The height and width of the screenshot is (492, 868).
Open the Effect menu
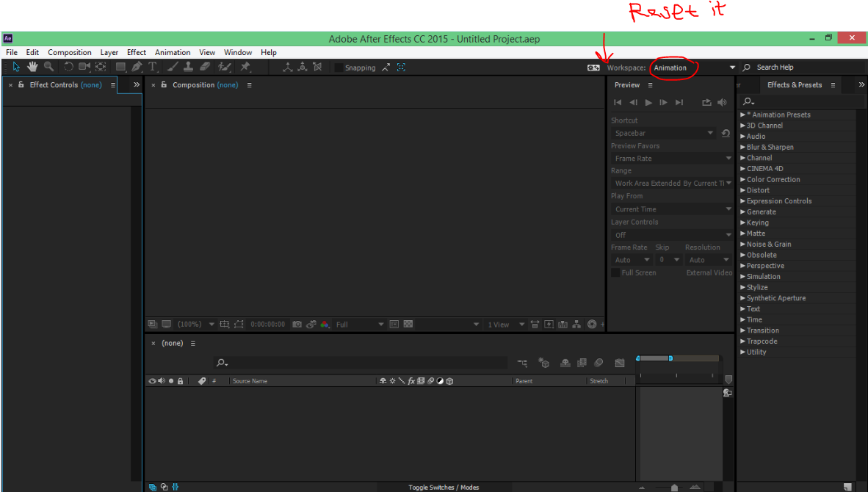coord(136,53)
